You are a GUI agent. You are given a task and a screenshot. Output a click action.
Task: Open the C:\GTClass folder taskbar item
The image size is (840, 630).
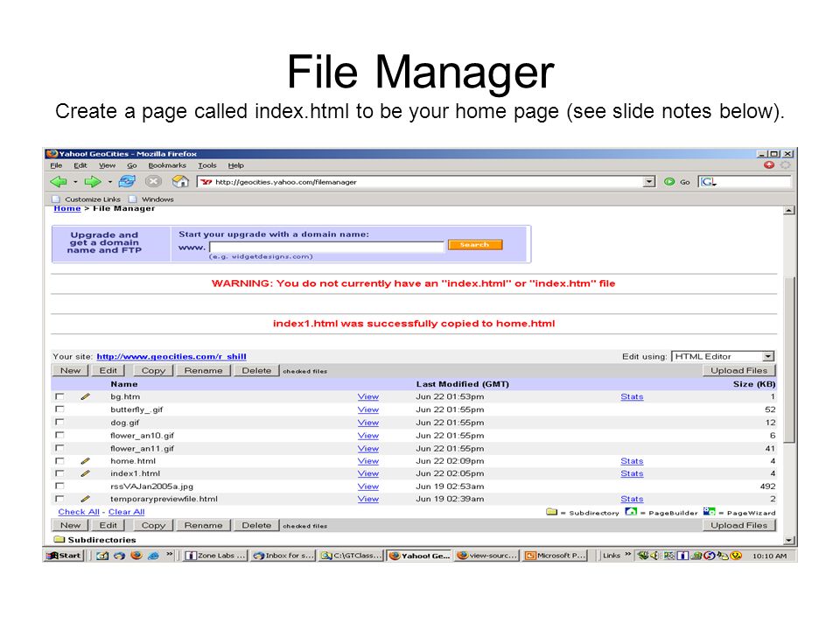pos(351,556)
